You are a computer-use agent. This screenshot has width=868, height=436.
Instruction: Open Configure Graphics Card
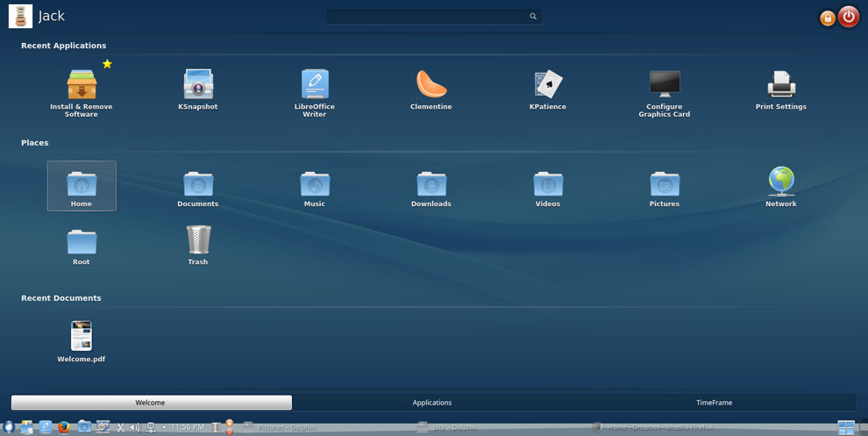[x=665, y=92]
